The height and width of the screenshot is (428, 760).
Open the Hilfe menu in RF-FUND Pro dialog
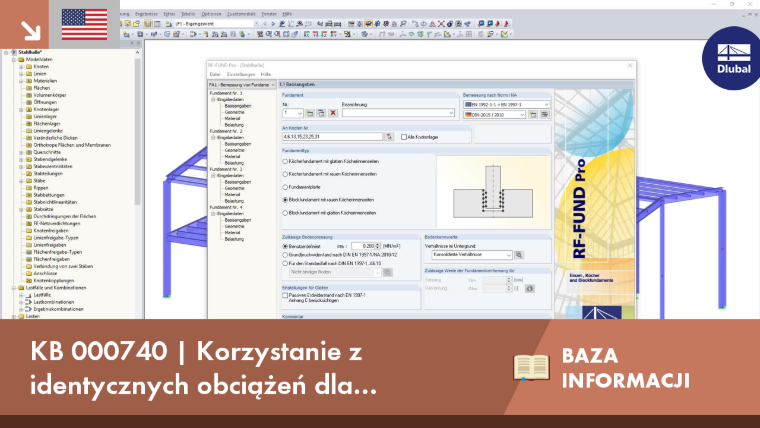tap(266, 75)
